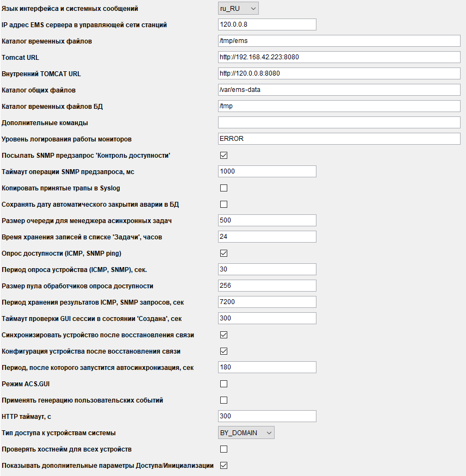Image resolution: width=466 pixels, height=476 pixels.
Task: Click the 'Внутренний TOMCAT URL' text field
Action: (x=339, y=73)
